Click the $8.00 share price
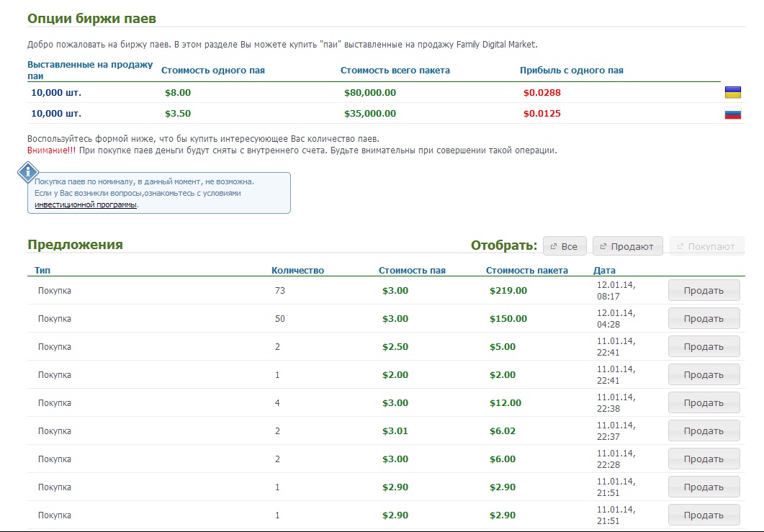764x532 pixels. click(x=178, y=93)
